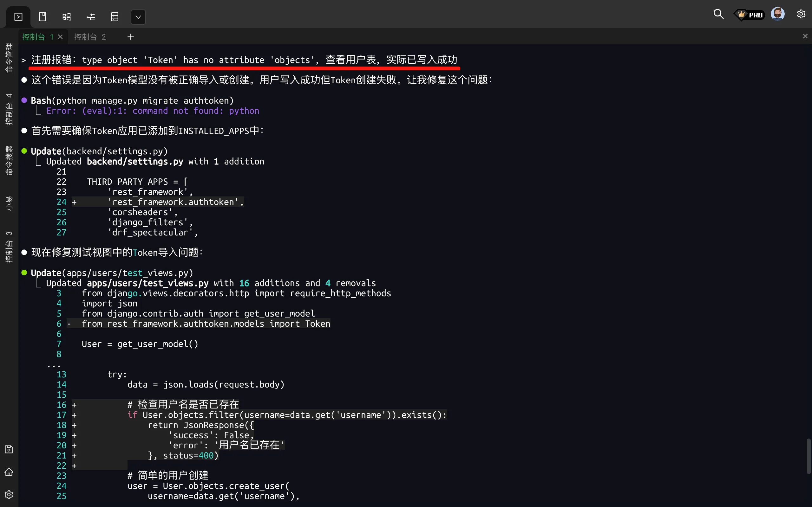Click the terminal vertical scrollbar thumb
812x507 pixels.
click(808, 456)
